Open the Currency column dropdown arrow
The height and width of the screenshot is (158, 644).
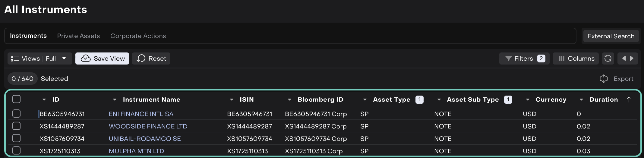click(x=528, y=100)
